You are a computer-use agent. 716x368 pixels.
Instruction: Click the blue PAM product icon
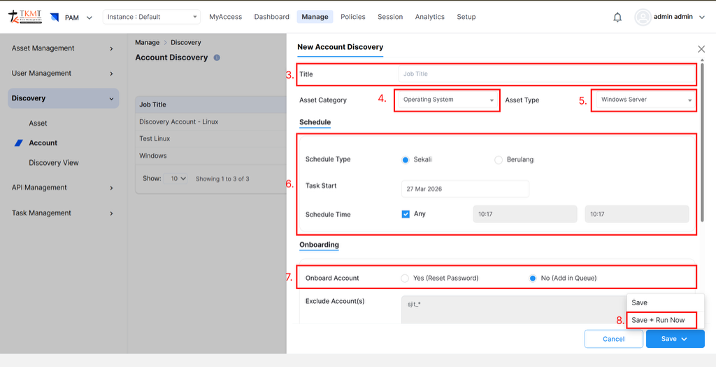pos(54,17)
